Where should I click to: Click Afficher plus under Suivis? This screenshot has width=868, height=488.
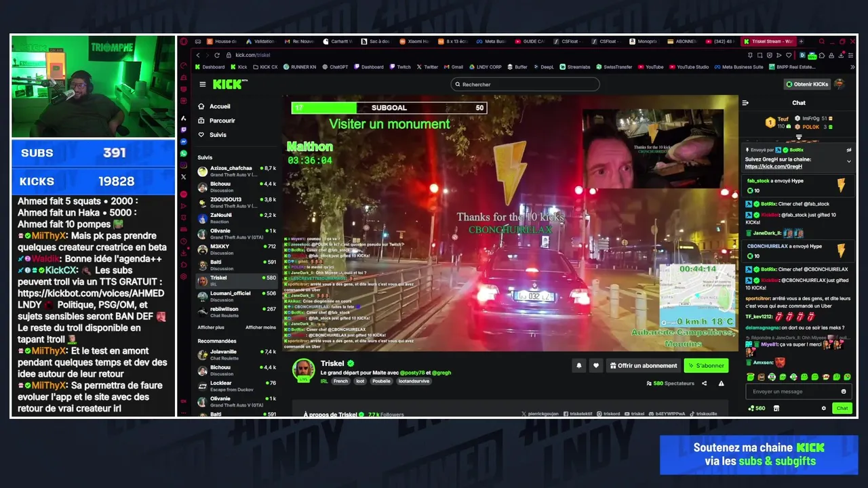tap(211, 327)
